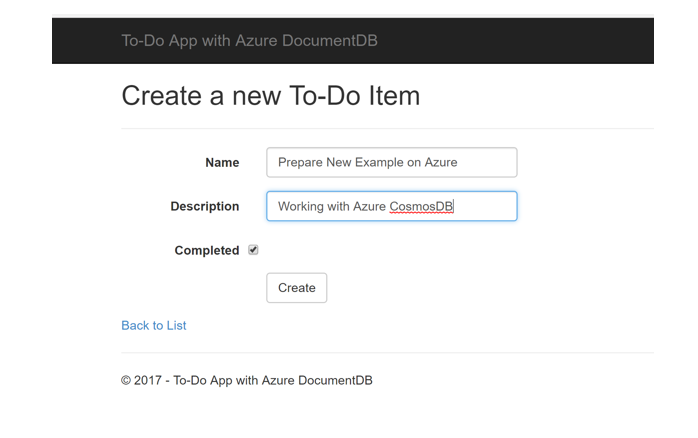
Task: Click the 2017 copyright footer text
Action: 247,381
